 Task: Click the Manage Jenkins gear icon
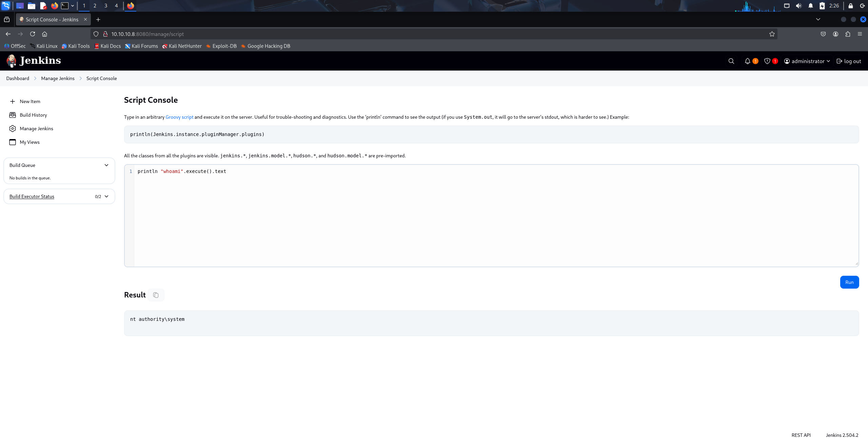[x=13, y=129]
